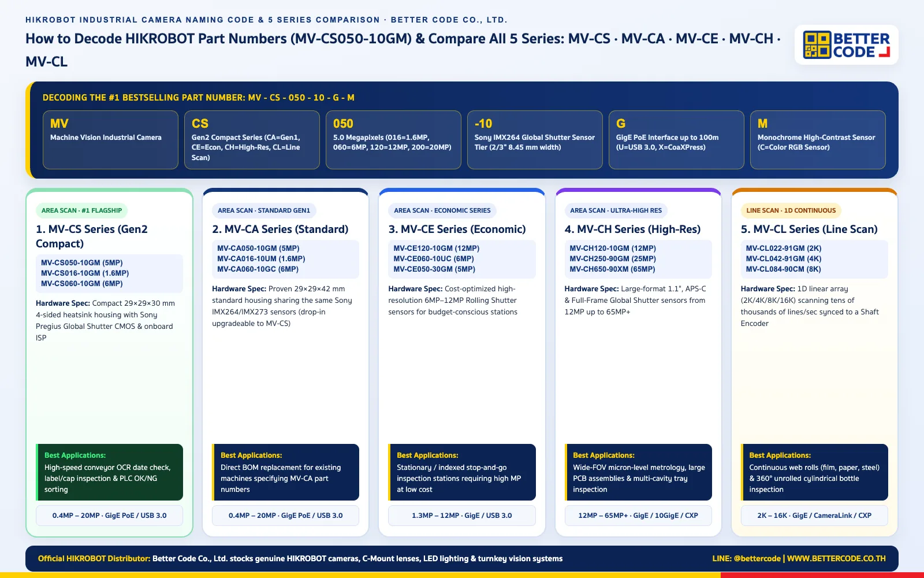
Task: Select part number MV-CA016-10UM (1.6MP)
Action: (261, 258)
